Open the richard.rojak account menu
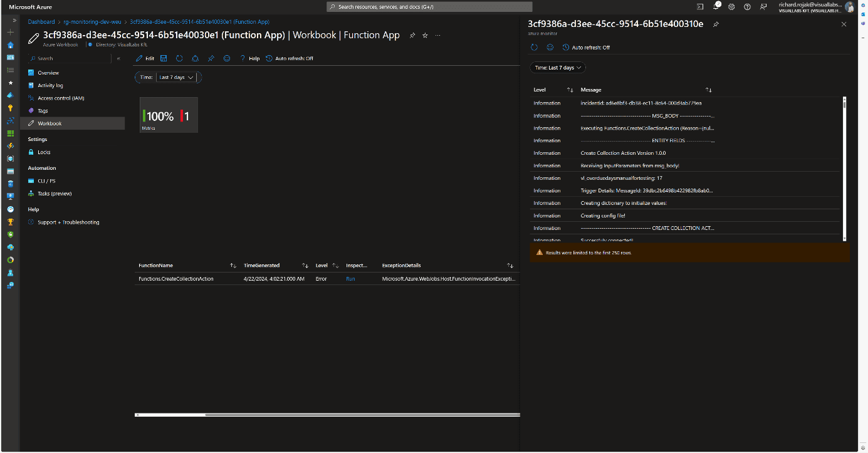Screen dimensions: 868x453 pyautogui.click(x=816, y=6)
